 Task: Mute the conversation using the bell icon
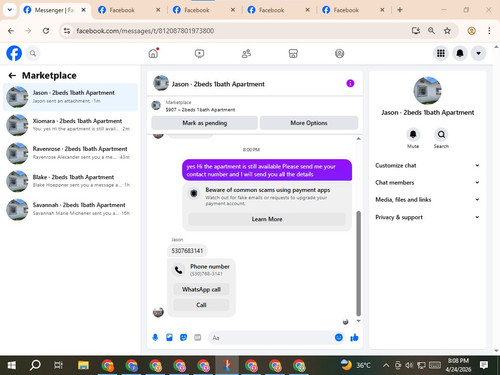413,134
